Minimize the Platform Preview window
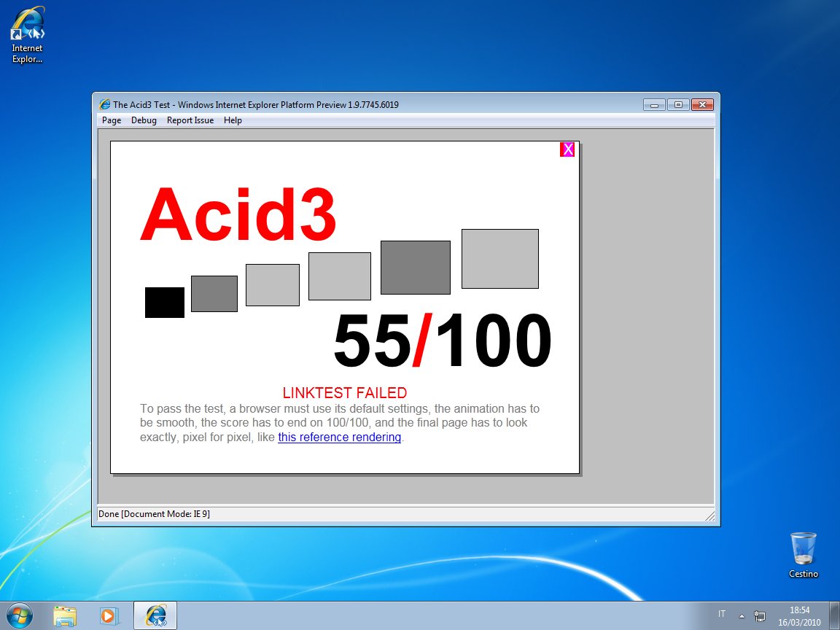840x630 pixels. pos(654,104)
